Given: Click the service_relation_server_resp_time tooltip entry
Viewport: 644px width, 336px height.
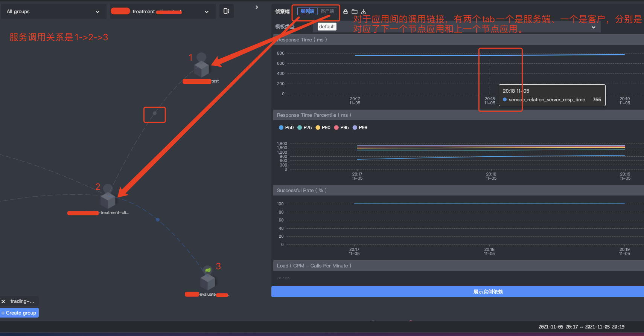Looking at the screenshot, I should pyautogui.click(x=552, y=100).
